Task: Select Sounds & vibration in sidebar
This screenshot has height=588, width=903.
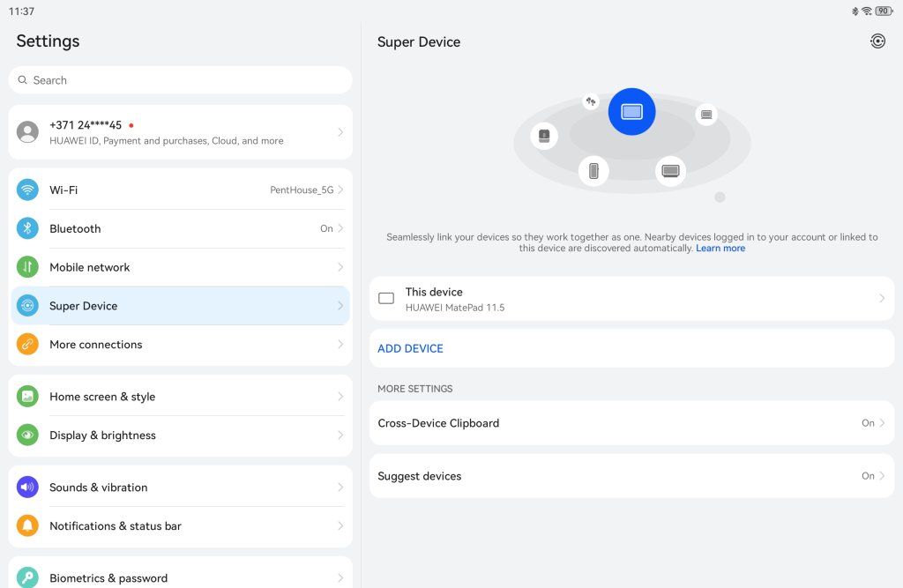Action: (180, 488)
